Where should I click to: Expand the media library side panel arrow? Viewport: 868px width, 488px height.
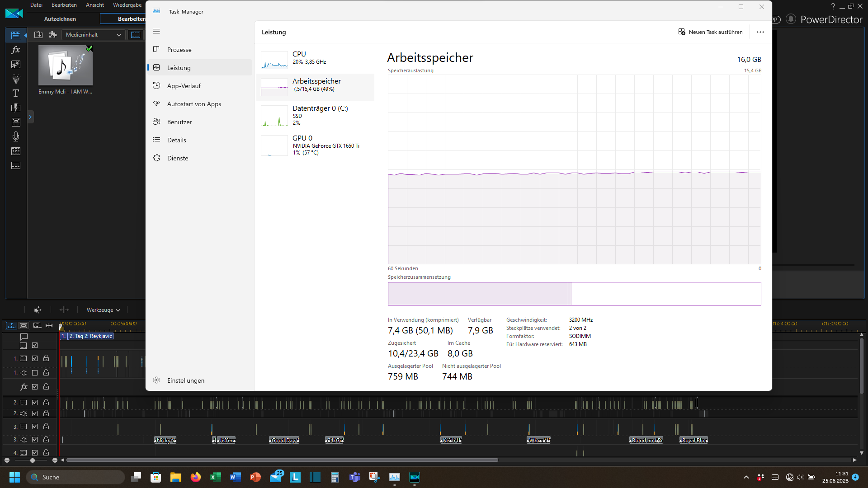click(x=30, y=117)
